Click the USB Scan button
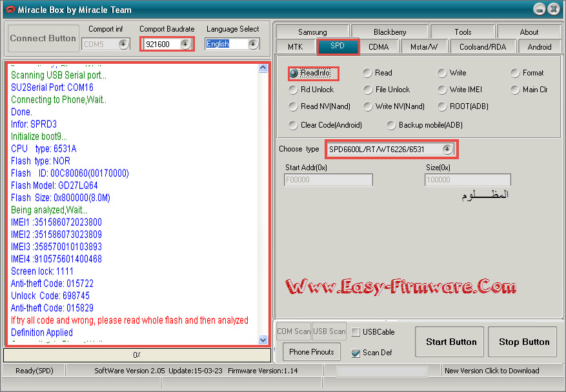 pyautogui.click(x=329, y=331)
